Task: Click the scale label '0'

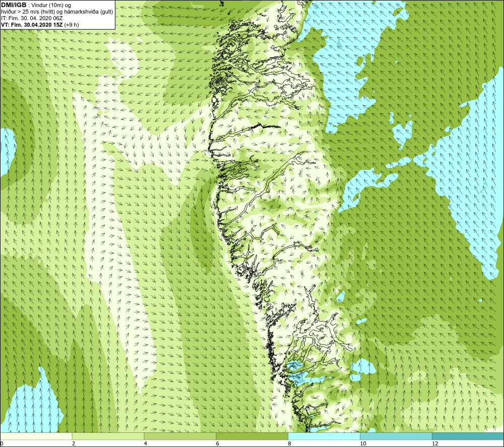Action: (2, 443)
